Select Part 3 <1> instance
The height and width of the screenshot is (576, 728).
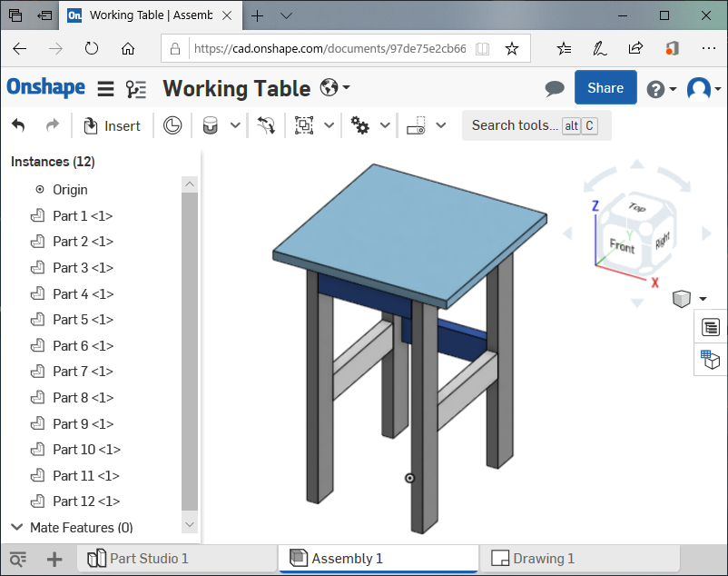pyautogui.click(x=72, y=268)
